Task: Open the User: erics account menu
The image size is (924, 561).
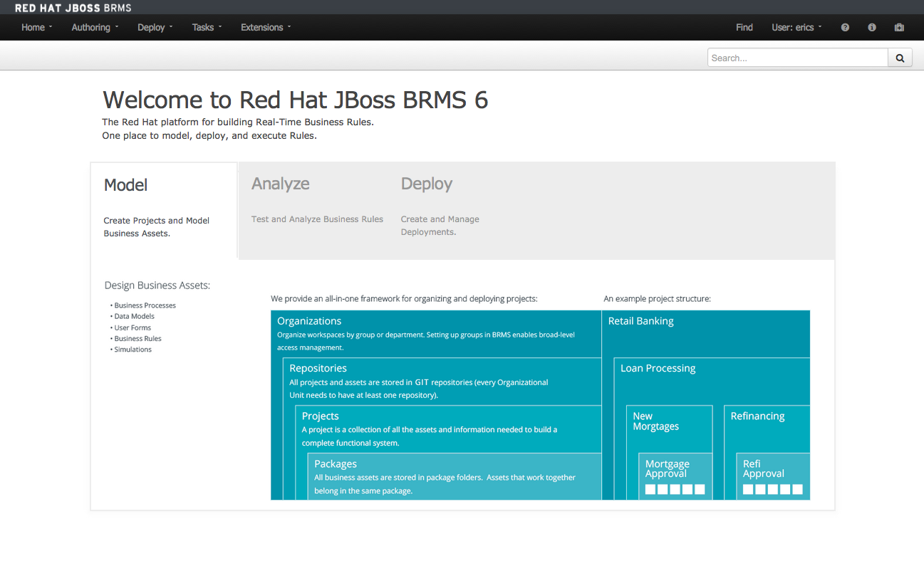Action: (796, 28)
